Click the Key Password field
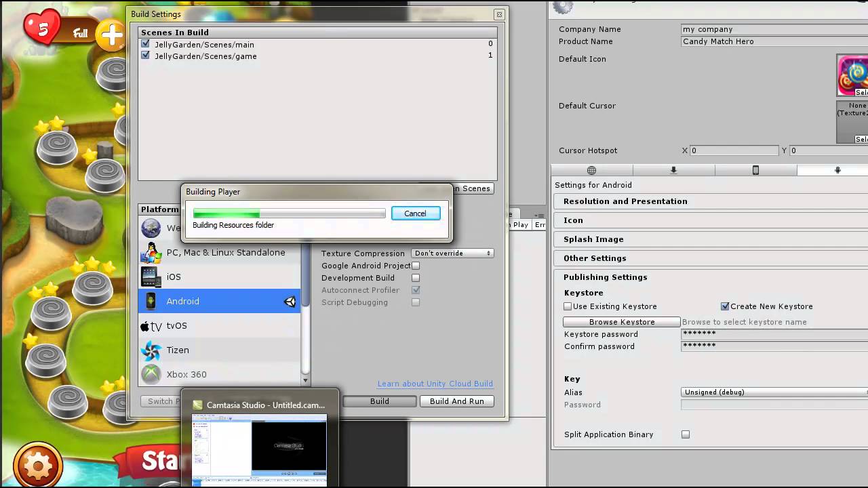This screenshot has width=868, height=488. point(774,405)
